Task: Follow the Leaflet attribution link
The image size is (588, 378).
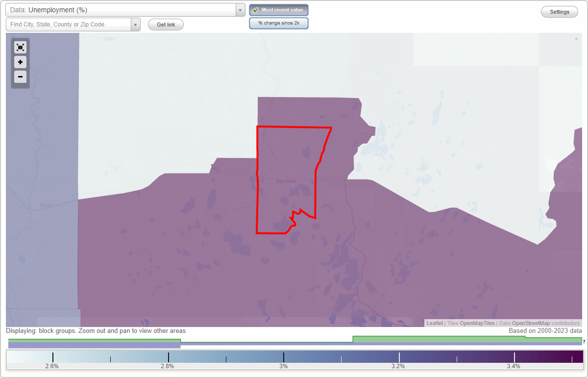Action: pos(434,323)
